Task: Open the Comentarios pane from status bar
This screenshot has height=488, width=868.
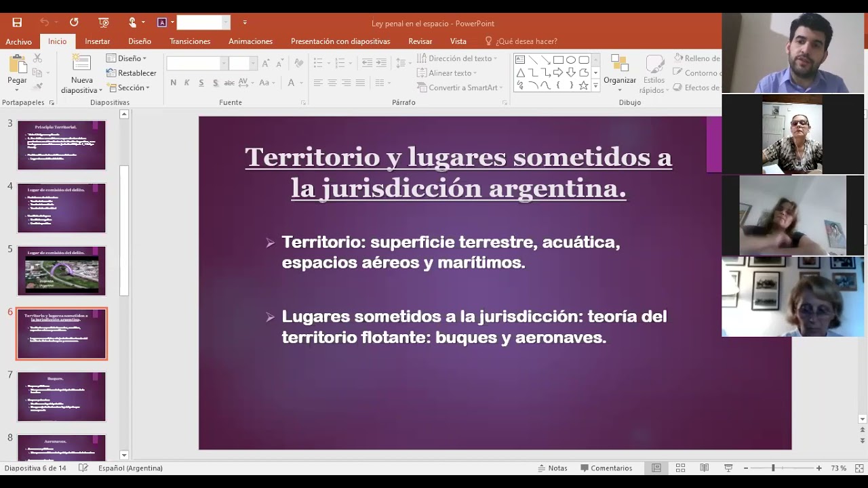Action: tap(606, 468)
